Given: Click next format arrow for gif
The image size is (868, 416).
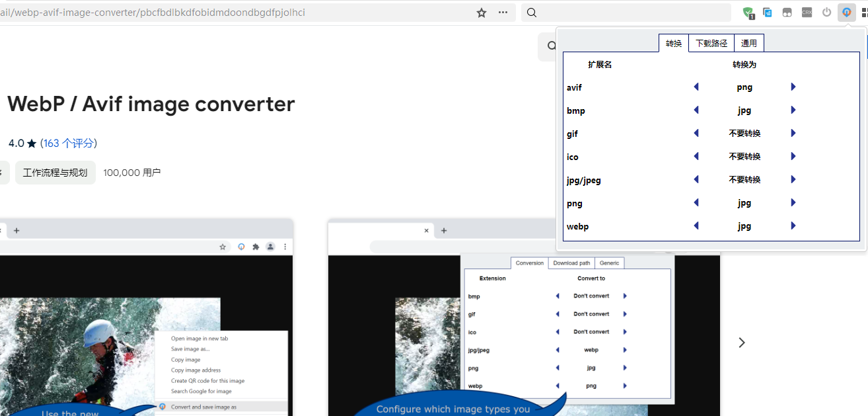Looking at the screenshot, I should pyautogui.click(x=793, y=134).
